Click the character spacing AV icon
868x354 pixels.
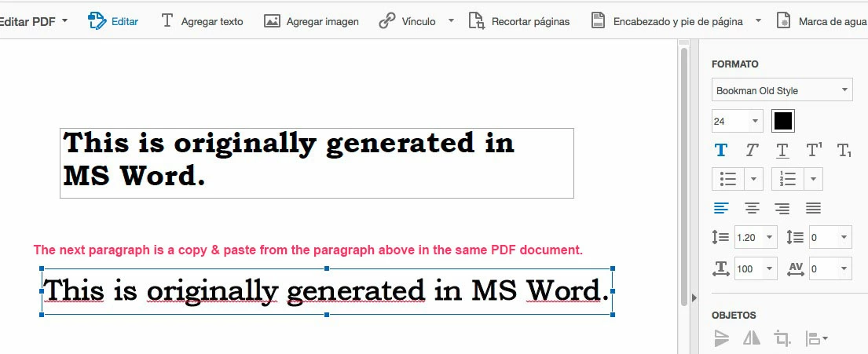(x=796, y=268)
